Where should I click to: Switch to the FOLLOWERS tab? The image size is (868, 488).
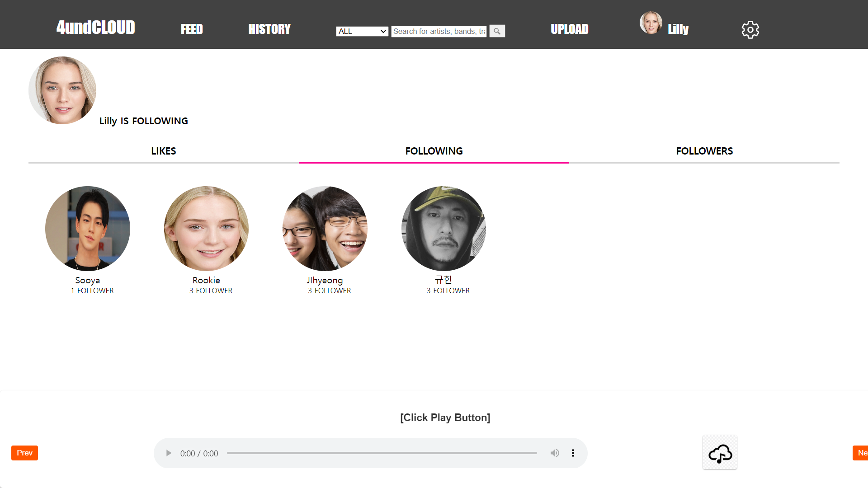click(704, 151)
